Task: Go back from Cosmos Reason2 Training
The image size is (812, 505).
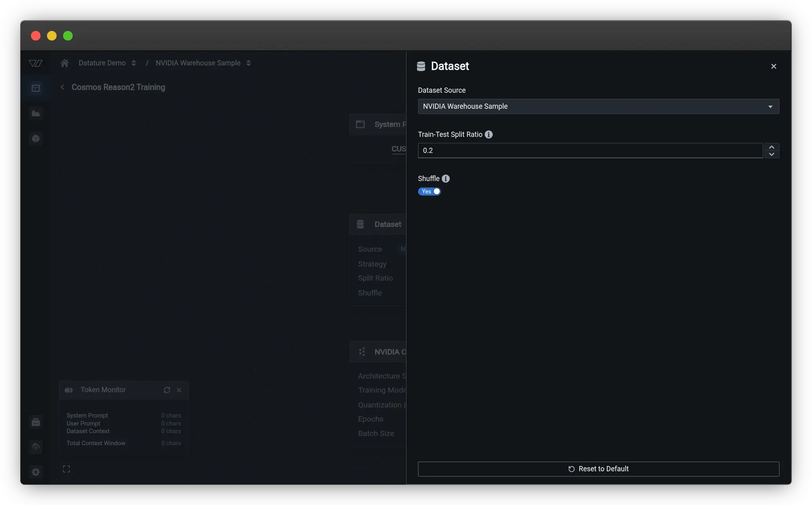Action: point(62,87)
